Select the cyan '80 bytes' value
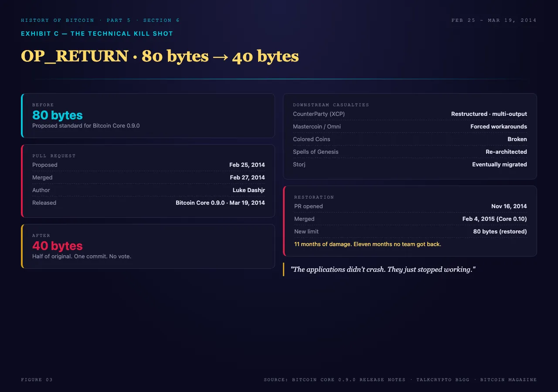The height and width of the screenshot is (392, 558). pos(57,115)
